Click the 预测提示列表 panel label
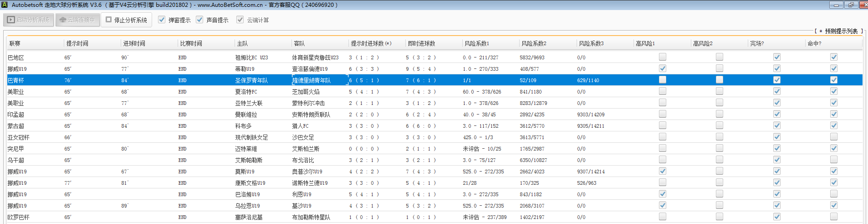The image size is (868, 224). pos(841,31)
